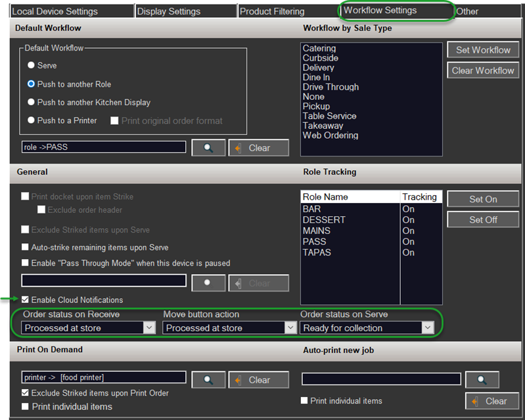Toggle Print docket upon item Strike
The image size is (525, 420).
point(25,196)
